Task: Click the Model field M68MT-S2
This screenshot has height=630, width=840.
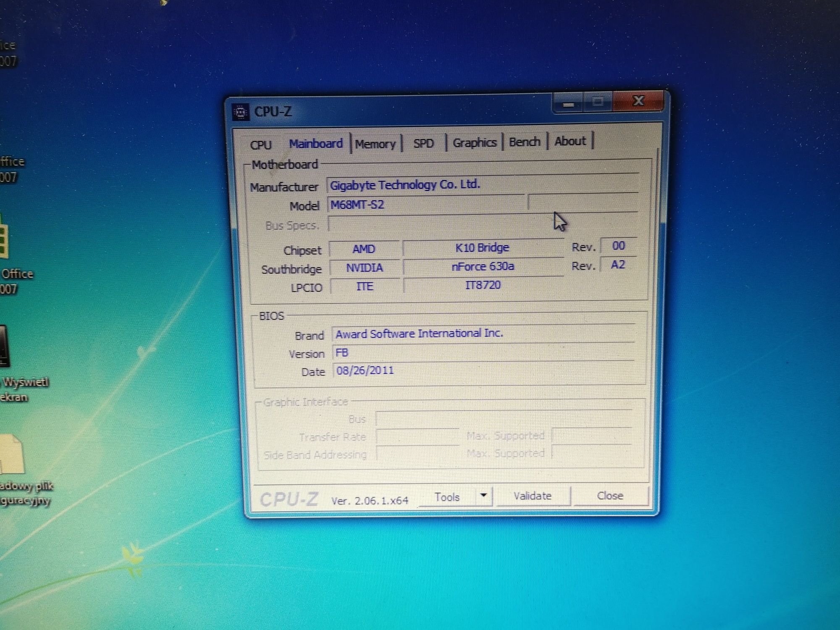Action: click(425, 205)
